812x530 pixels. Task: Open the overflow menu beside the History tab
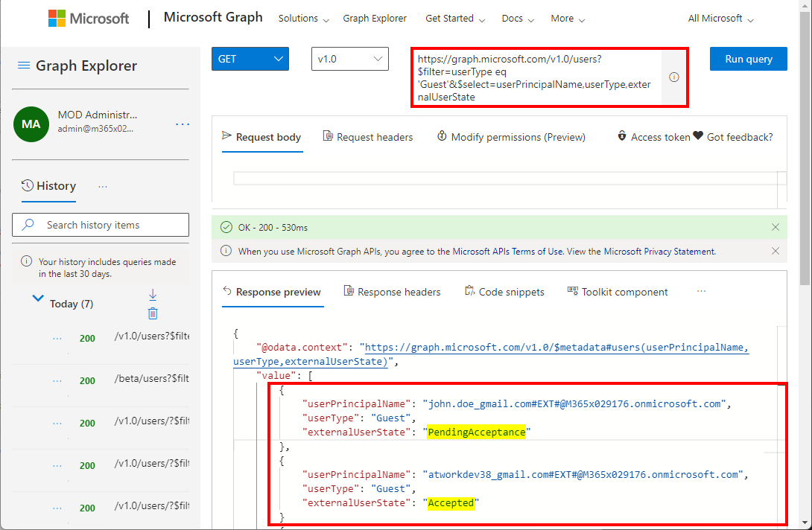[103, 186]
